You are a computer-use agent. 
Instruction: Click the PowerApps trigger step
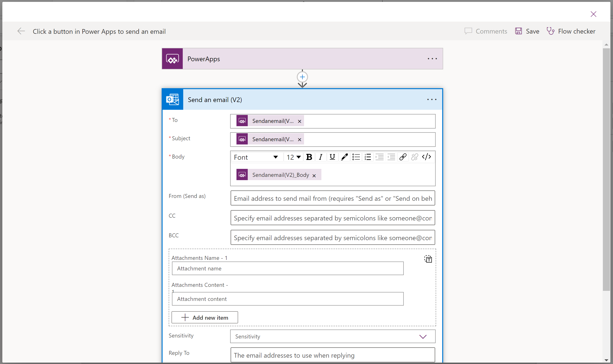(302, 58)
